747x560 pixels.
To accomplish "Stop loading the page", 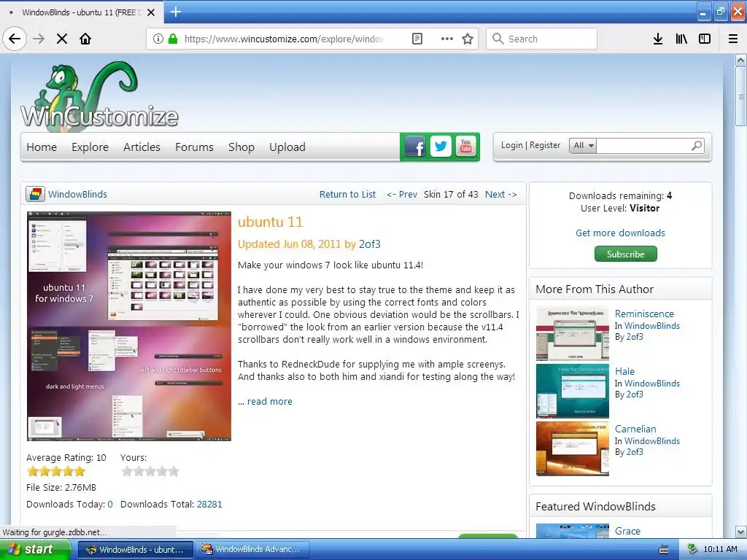I will 62,39.
